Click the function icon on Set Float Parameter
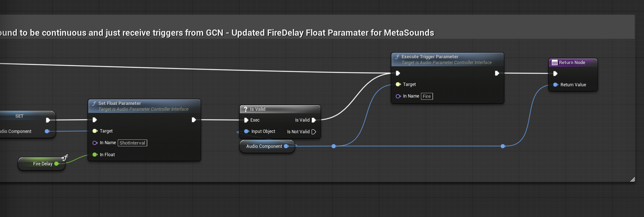 point(94,103)
